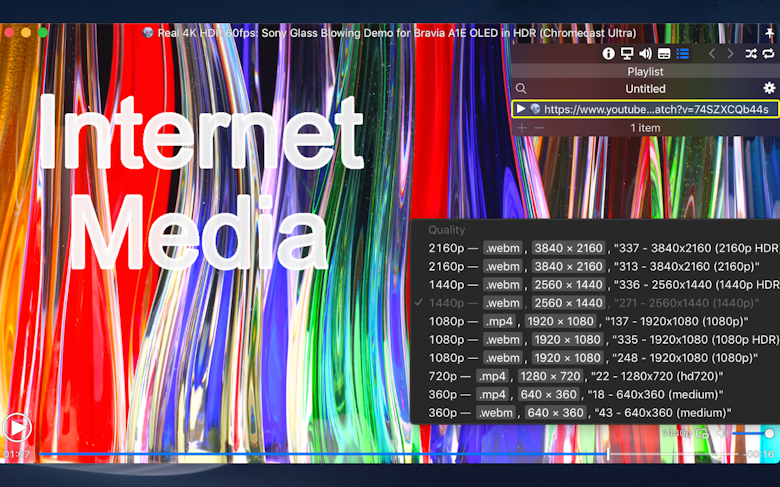Screen dimensions: 780x487
Task: Click the '1 item' count label
Action: pyautogui.click(x=645, y=128)
